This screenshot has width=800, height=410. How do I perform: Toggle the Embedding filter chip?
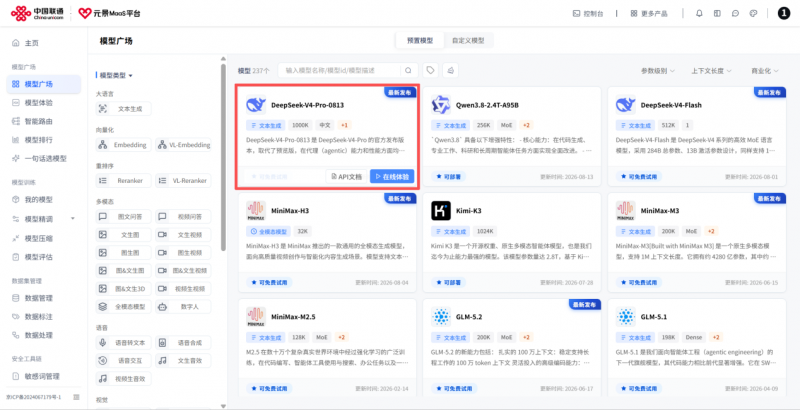tap(123, 145)
